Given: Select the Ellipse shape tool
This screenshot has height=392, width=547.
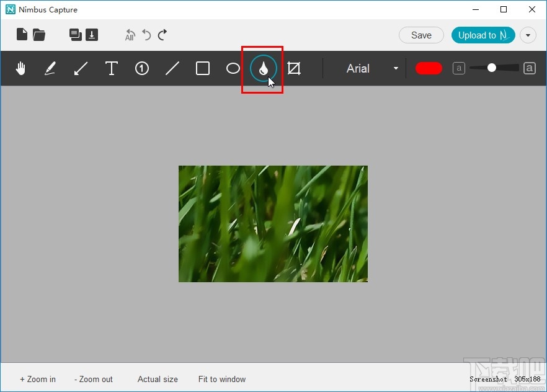Looking at the screenshot, I should [x=233, y=68].
